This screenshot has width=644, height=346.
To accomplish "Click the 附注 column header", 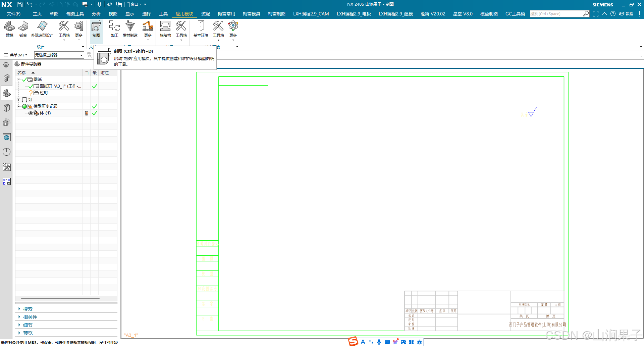I will (x=107, y=73).
